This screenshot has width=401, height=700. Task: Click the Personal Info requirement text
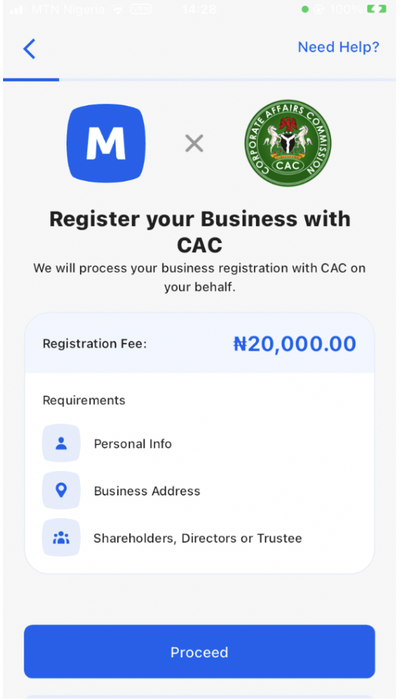[133, 444]
